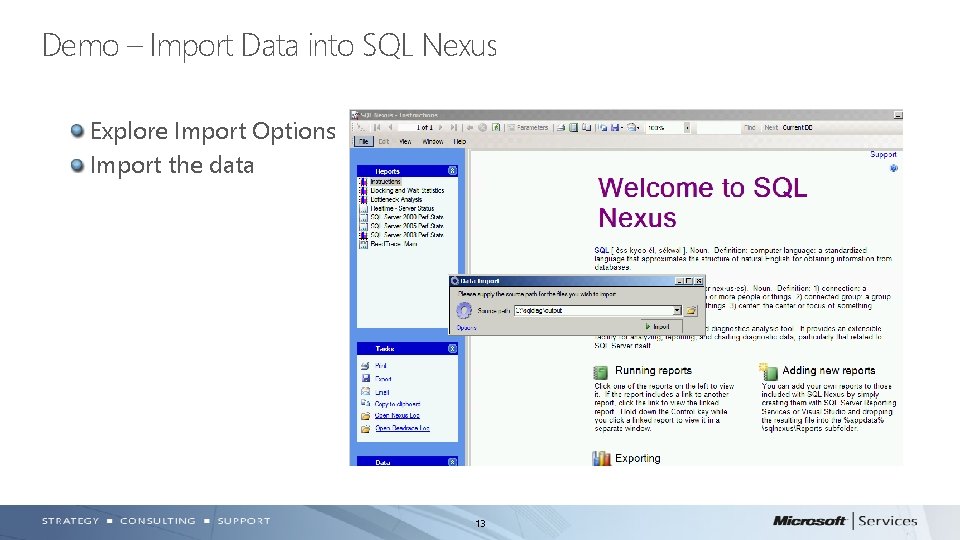Open the View menu
Image resolution: width=960 pixels, height=540 pixels.
[x=405, y=141]
